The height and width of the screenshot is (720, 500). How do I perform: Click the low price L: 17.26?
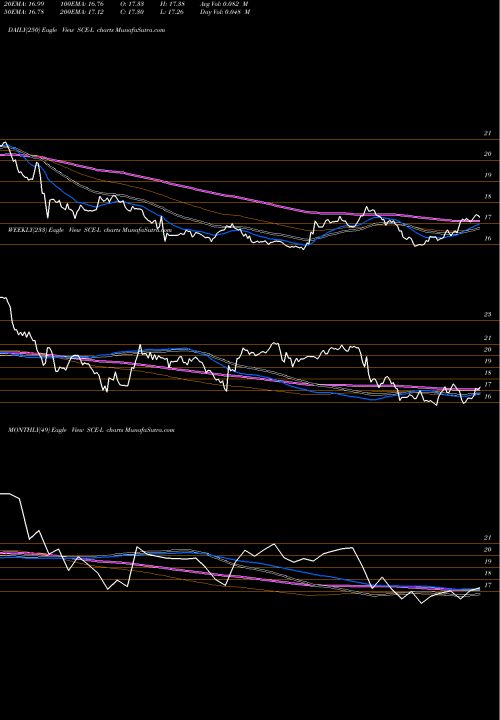click(172, 12)
